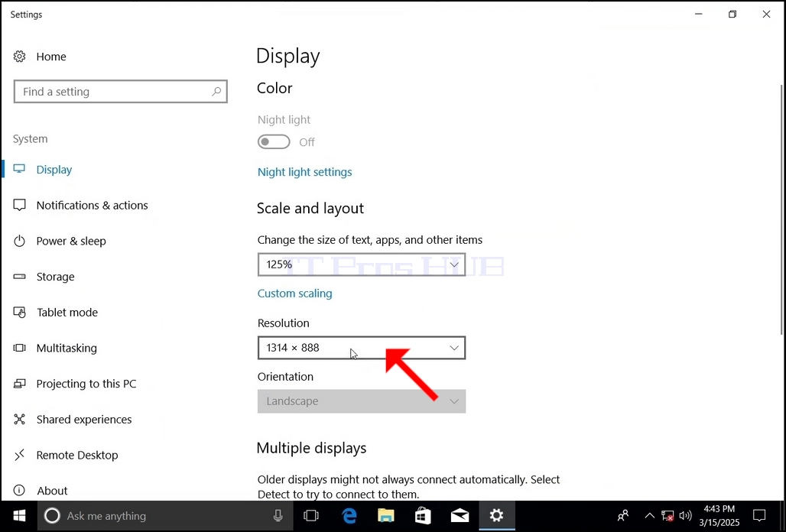This screenshot has height=532, width=786.
Task: Click the Remote Desktop icon
Action: pos(20,455)
